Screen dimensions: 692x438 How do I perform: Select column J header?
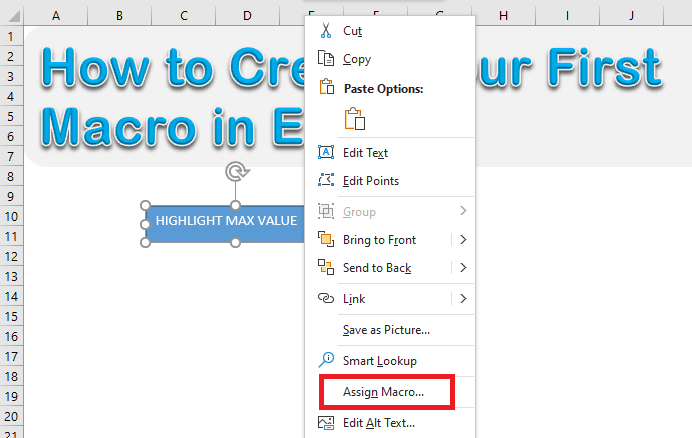pyautogui.click(x=631, y=16)
